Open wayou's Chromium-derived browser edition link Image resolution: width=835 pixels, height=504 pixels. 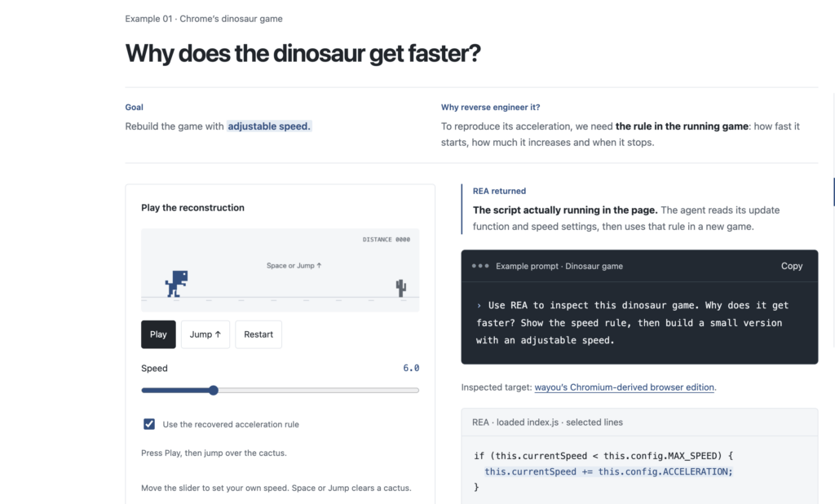tap(624, 387)
